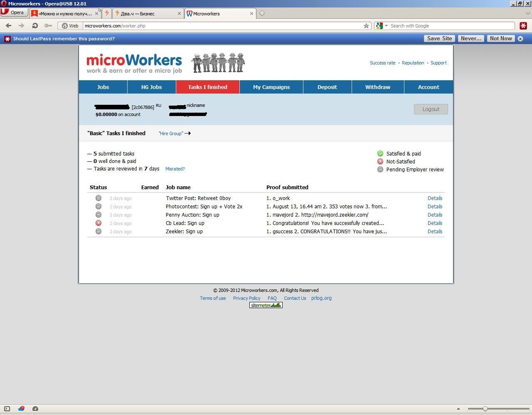Image resolution: width=532 pixels, height=415 pixels.
Task: Toggle the Opera panels icon in status bar
Action: tap(7, 409)
